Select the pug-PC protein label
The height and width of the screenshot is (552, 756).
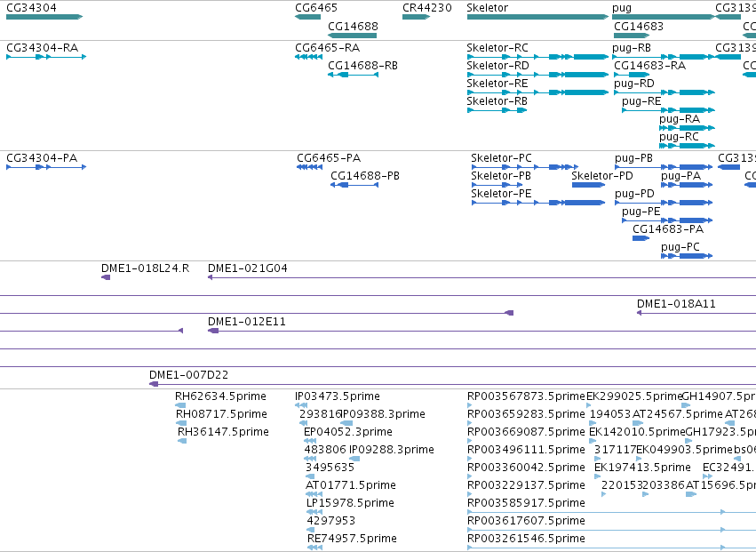[x=680, y=247]
